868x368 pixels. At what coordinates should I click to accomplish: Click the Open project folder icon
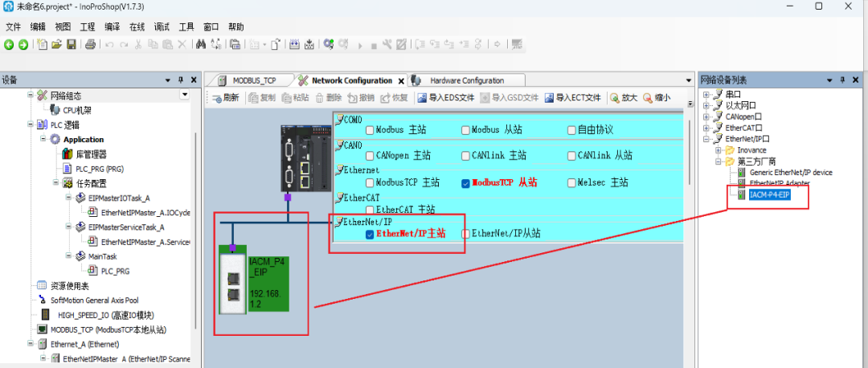pos(57,44)
